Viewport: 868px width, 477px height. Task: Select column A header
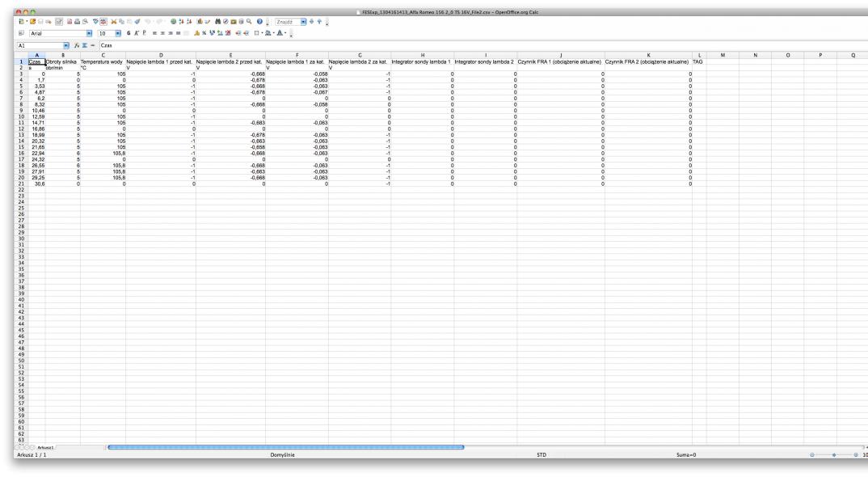[x=37, y=56]
